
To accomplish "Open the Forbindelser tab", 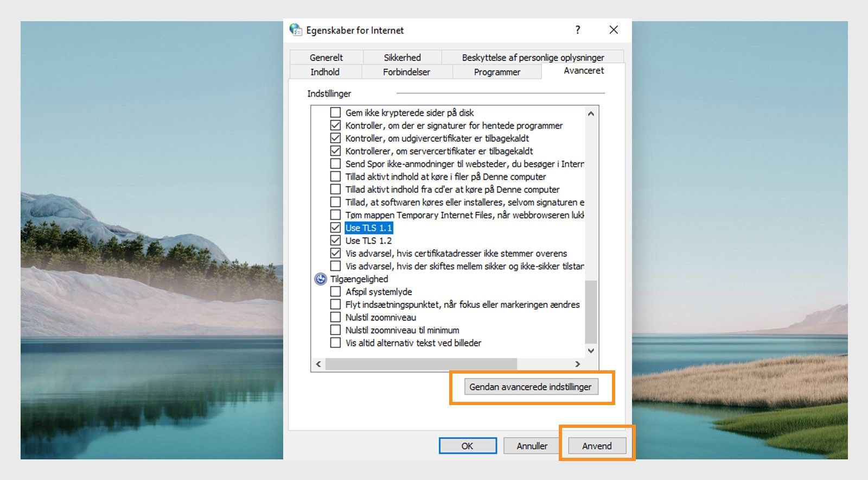I will click(x=406, y=72).
